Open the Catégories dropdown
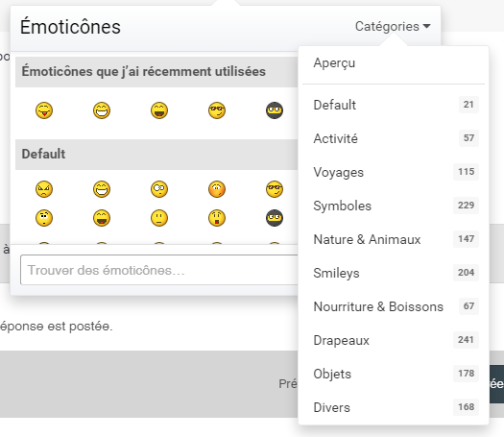Screen dimensions: 504x437 coord(393,26)
